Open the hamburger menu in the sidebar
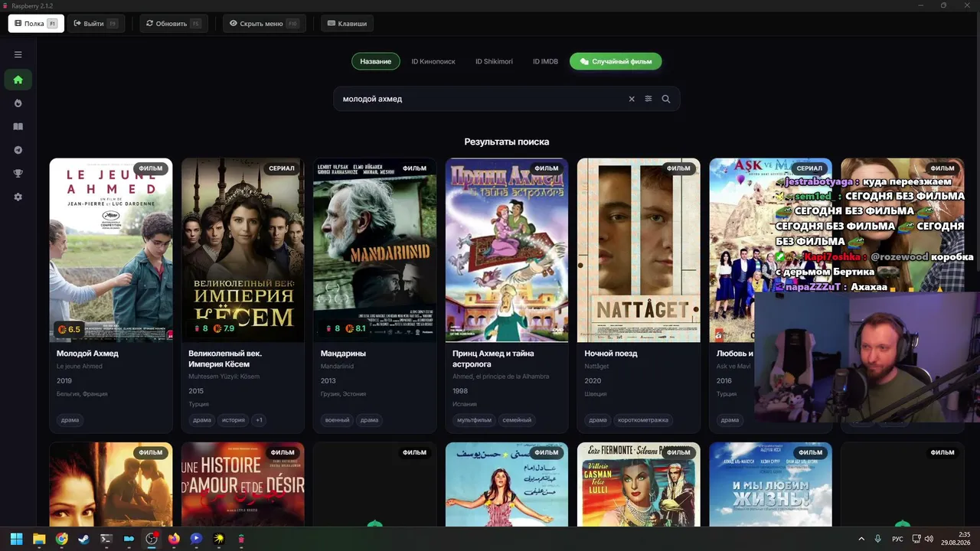This screenshot has height=551, width=980. (18, 54)
